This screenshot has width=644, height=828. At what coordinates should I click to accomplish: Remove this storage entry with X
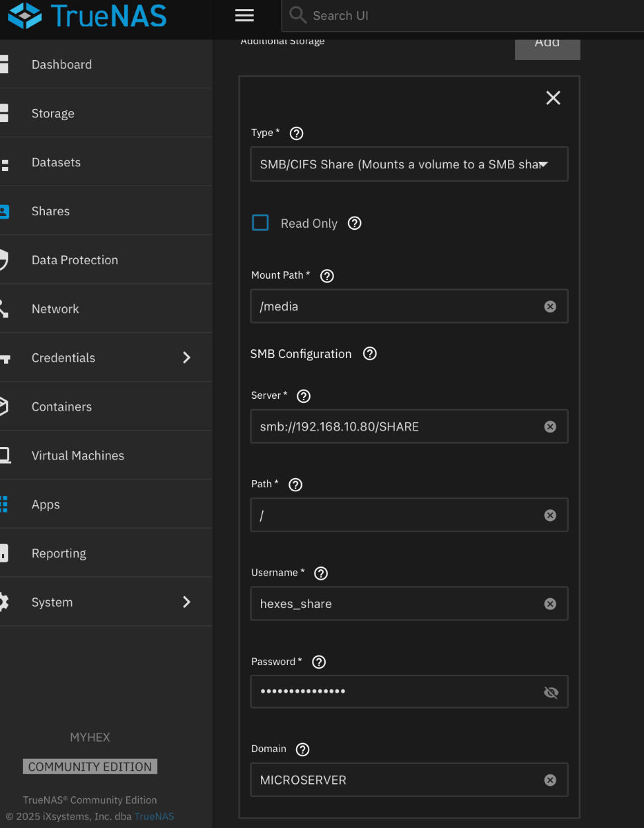(x=553, y=98)
